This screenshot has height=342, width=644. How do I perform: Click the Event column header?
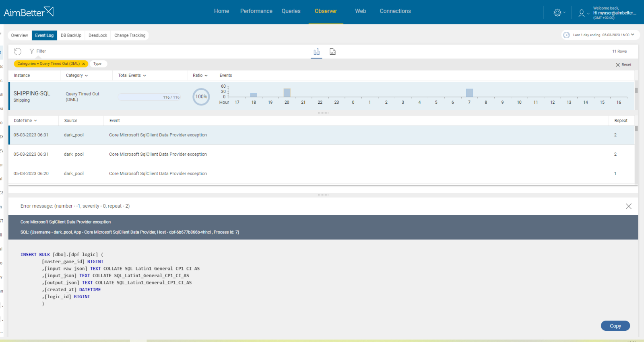pos(115,121)
